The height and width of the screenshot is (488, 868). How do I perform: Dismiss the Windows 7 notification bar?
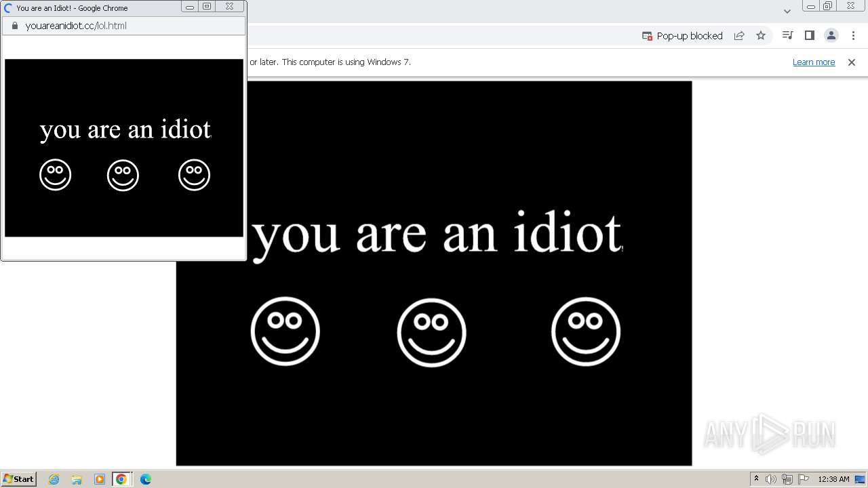(852, 62)
